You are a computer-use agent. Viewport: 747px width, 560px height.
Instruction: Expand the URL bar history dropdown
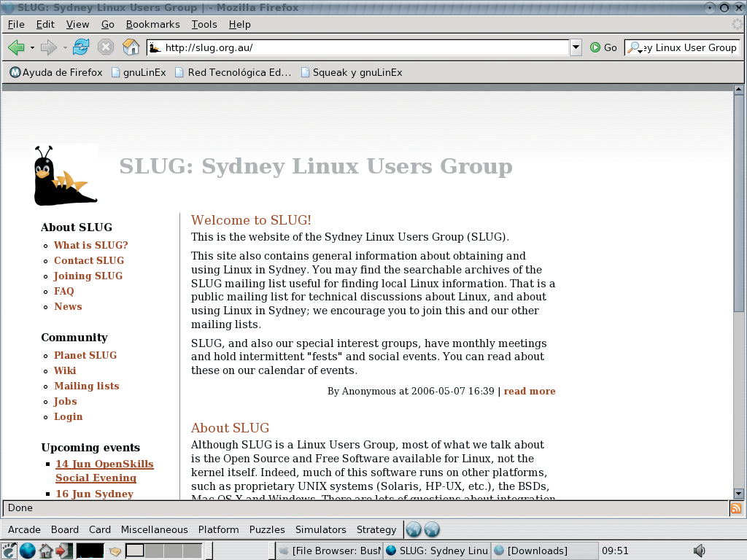pos(576,47)
